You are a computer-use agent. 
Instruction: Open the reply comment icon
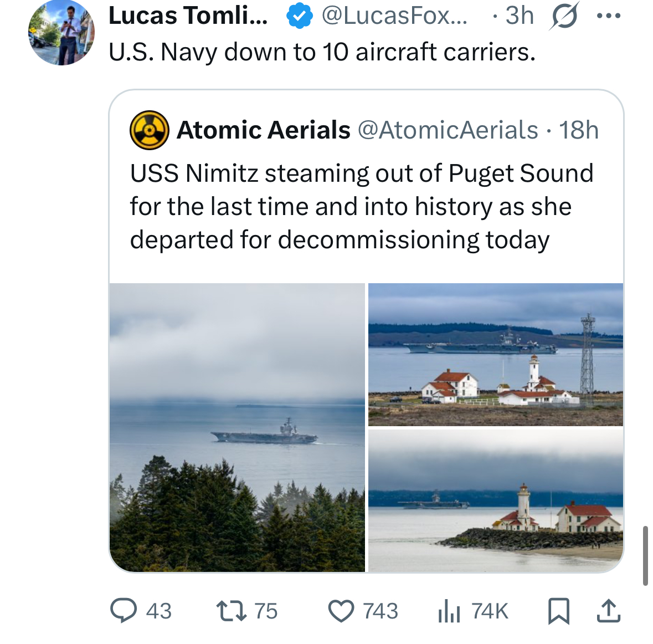(123, 611)
